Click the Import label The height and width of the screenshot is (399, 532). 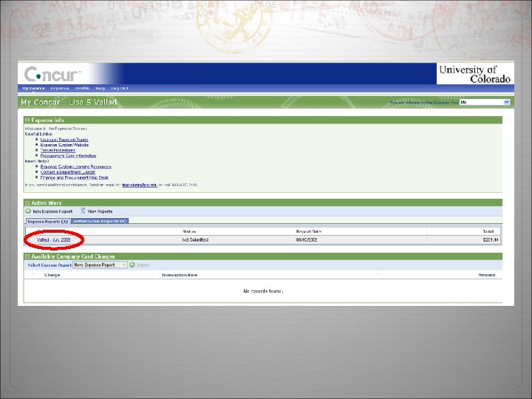[143, 265]
